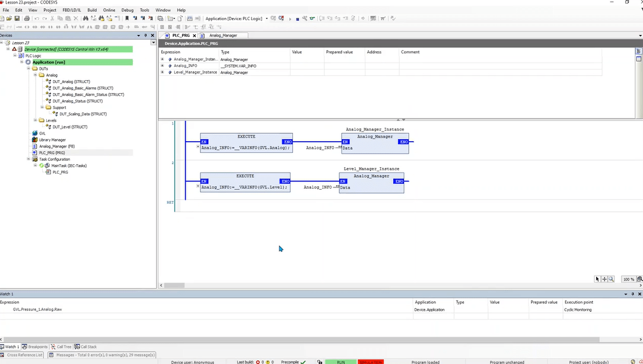Click the Save icon in the toolbar
643x364 pixels.
coord(17,18)
